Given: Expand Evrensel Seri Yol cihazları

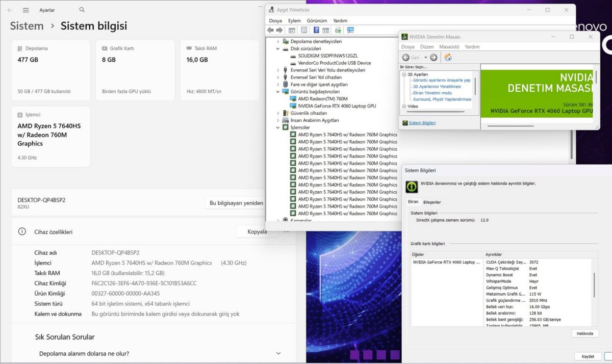Looking at the screenshot, I should pyautogui.click(x=278, y=77).
